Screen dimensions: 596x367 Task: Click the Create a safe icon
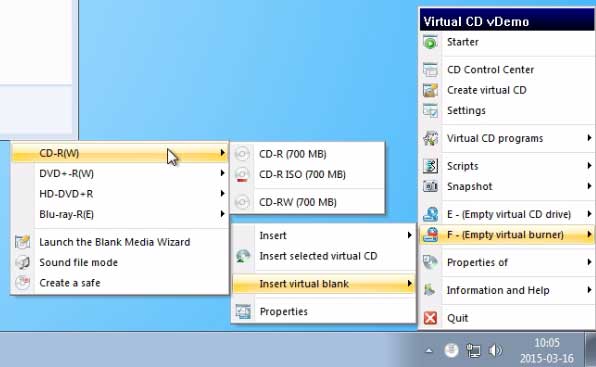point(22,283)
